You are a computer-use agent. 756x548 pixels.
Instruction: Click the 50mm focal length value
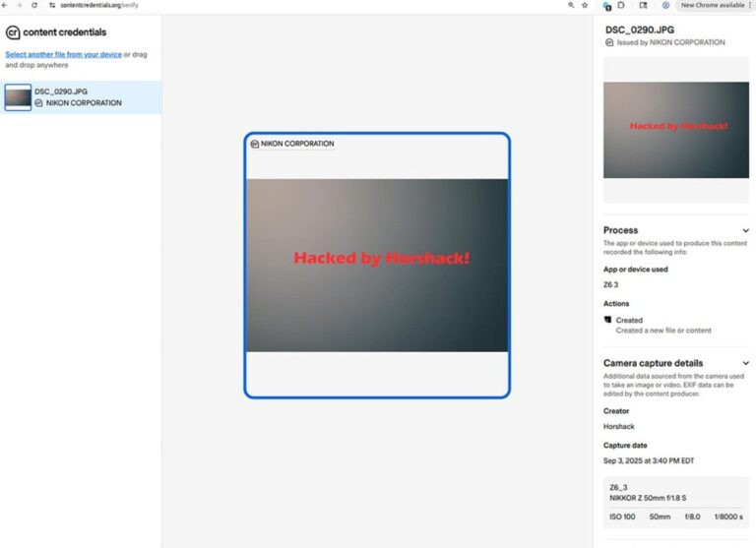(x=660, y=517)
